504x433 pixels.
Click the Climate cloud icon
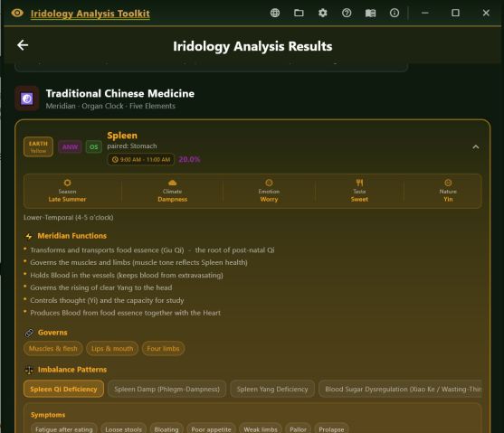(173, 183)
